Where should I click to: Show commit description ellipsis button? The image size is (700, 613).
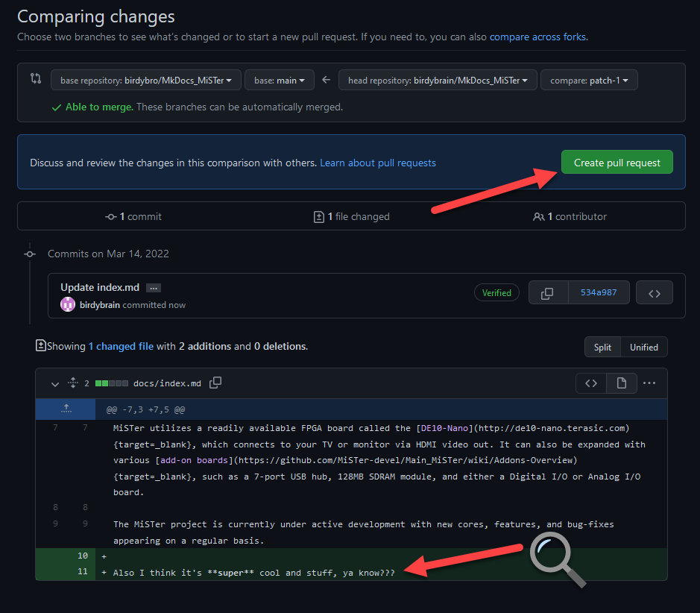tap(153, 288)
